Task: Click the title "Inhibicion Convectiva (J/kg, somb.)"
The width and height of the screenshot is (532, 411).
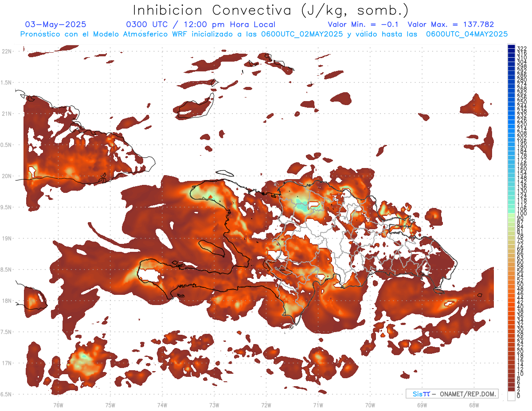Action: pos(271,10)
